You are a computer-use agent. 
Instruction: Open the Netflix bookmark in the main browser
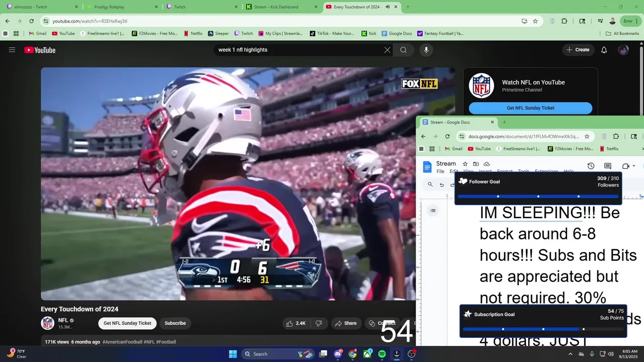click(193, 34)
